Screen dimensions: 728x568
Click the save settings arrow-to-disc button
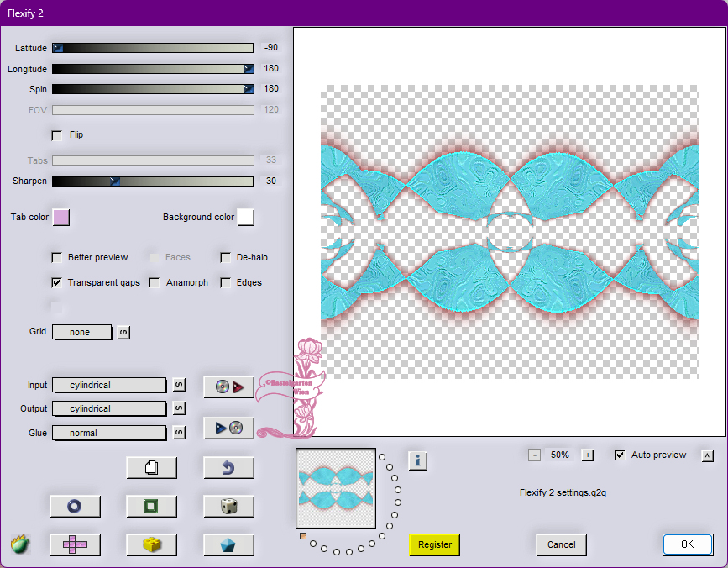[229, 428]
